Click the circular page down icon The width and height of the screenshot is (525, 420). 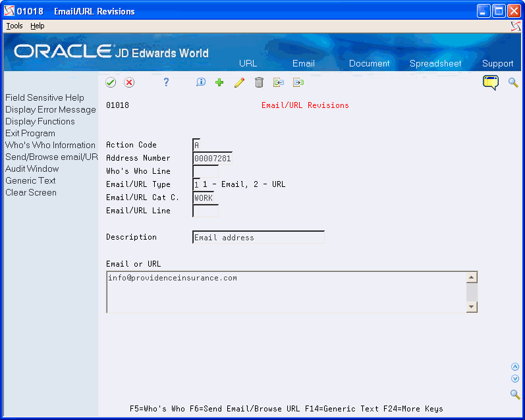(x=515, y=379)
